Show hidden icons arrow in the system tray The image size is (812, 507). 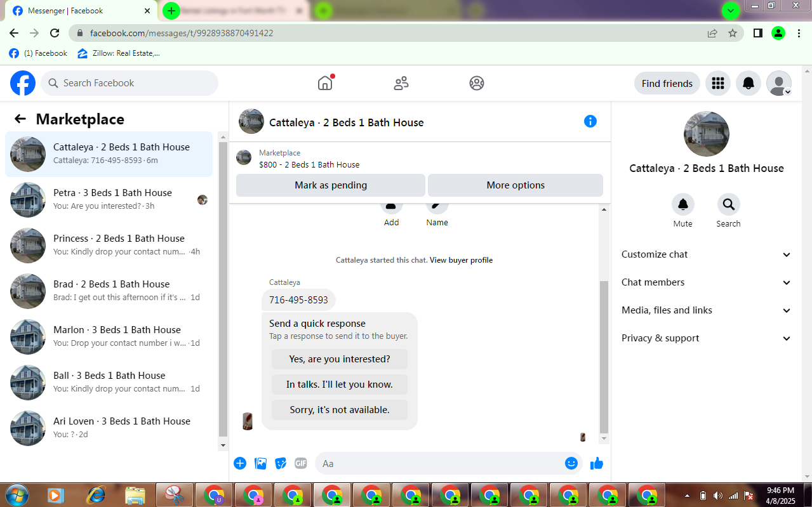[x=687, y=496]
